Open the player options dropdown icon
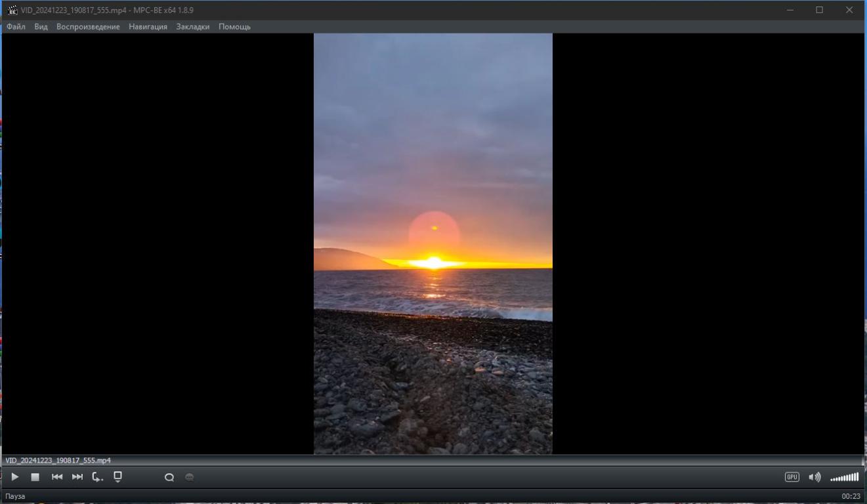This screenshot has height=504, width=867. (x=118, y=477)
